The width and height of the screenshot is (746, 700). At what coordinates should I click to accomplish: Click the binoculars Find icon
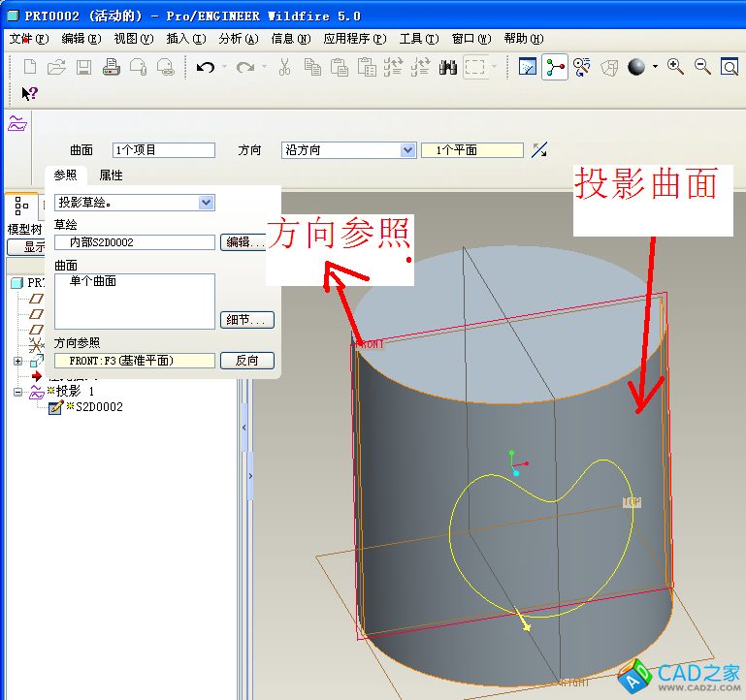tap(447, 67)
